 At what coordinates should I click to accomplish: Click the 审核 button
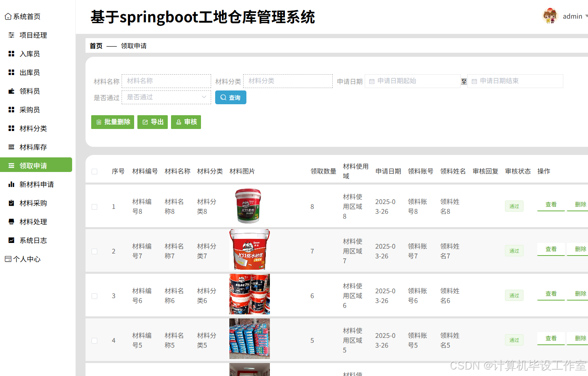click(x=186, y=122)
